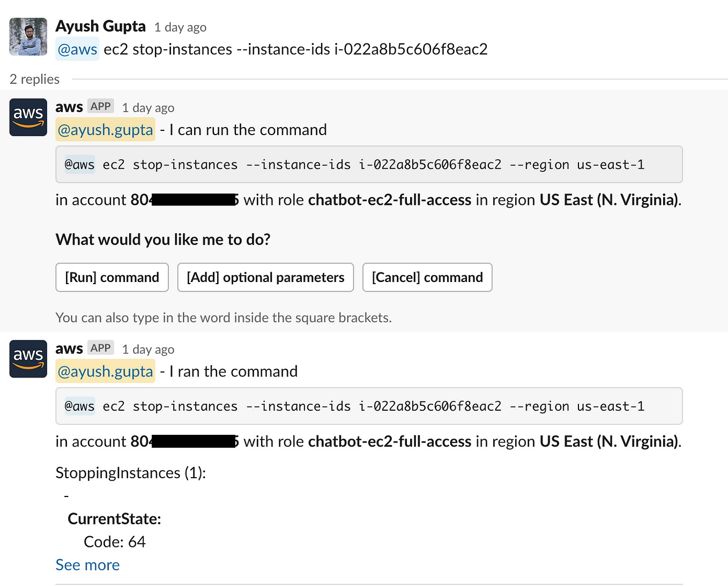Open @ayush.gupta mention in 'I can run' reply
Screen dimensions: 728x586
[x=106, y=130]
